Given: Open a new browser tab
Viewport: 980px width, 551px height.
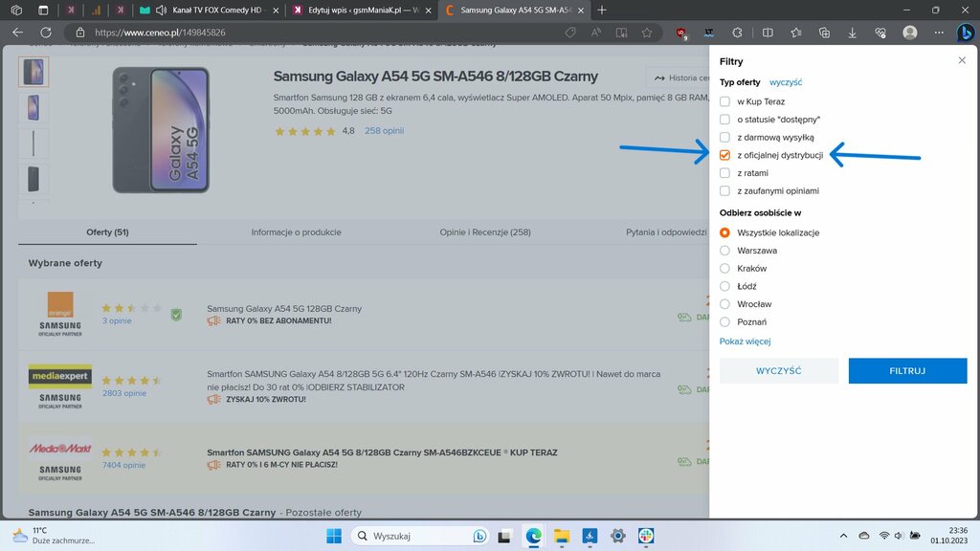Looking at the screenshot, I should [x=602, y=10].
